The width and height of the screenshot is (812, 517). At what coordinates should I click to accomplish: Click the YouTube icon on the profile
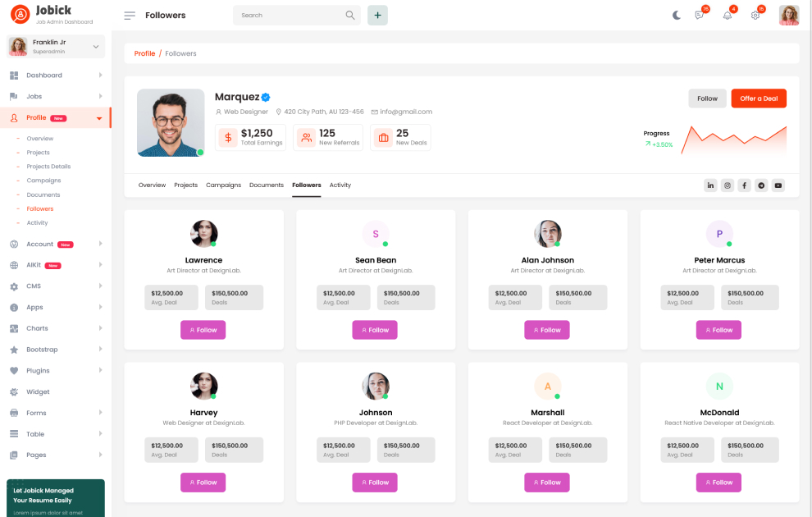778,185
